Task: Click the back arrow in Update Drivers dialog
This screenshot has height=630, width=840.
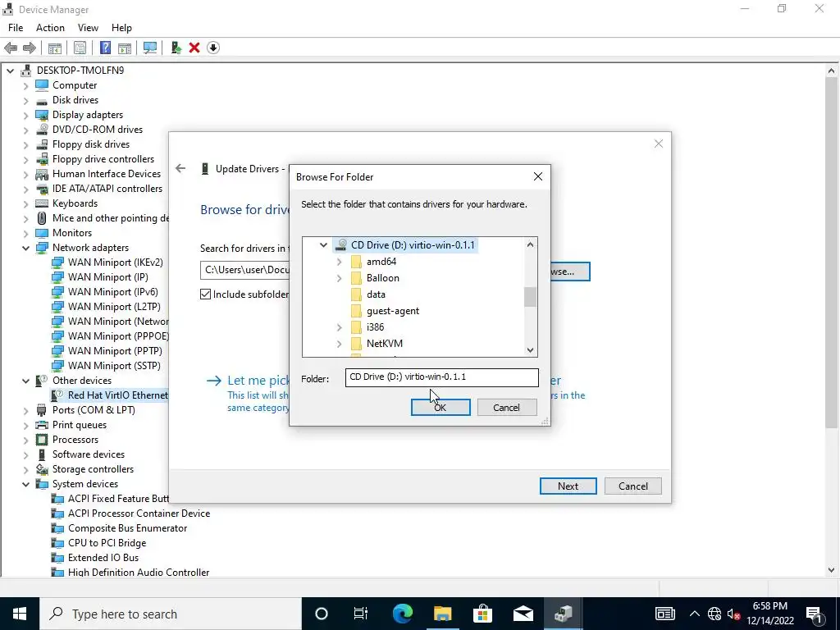Action: (x=180, y=168)
